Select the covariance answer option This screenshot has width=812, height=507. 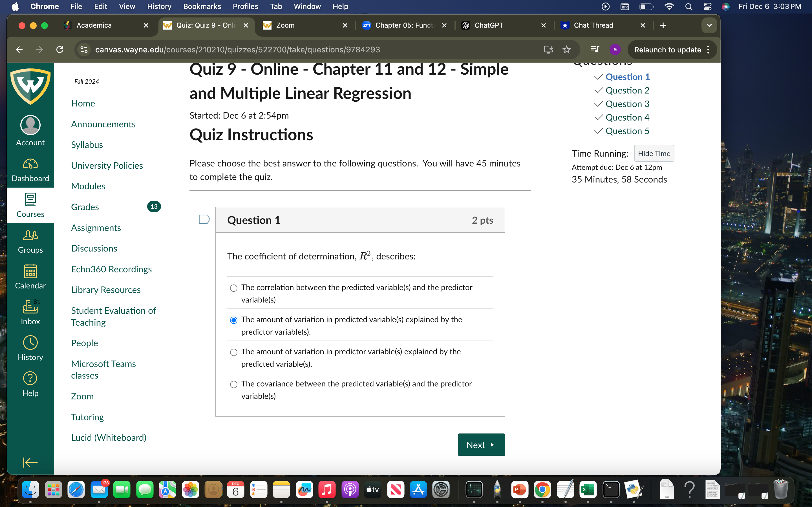coord(233,384)
